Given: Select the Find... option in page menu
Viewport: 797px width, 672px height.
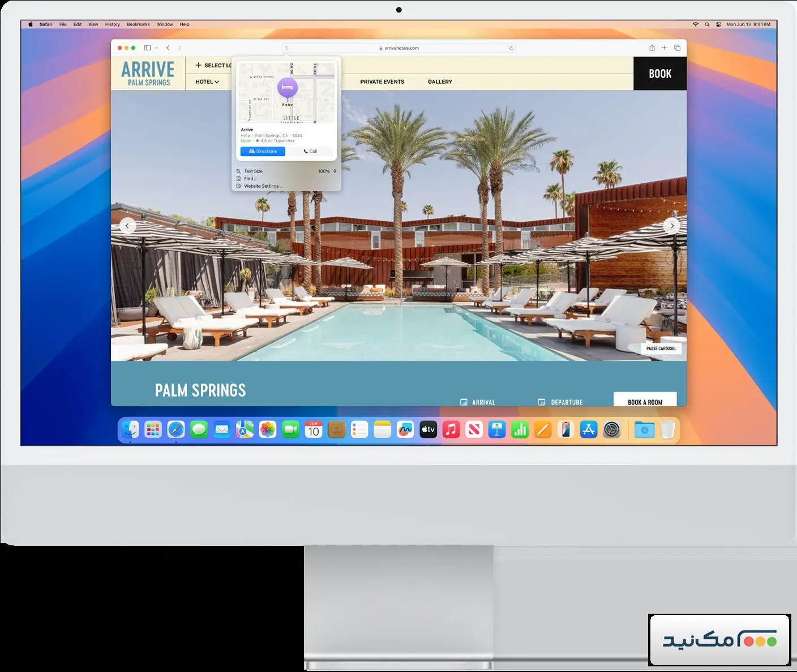Looking at the screenshot, I should [250, 178].
